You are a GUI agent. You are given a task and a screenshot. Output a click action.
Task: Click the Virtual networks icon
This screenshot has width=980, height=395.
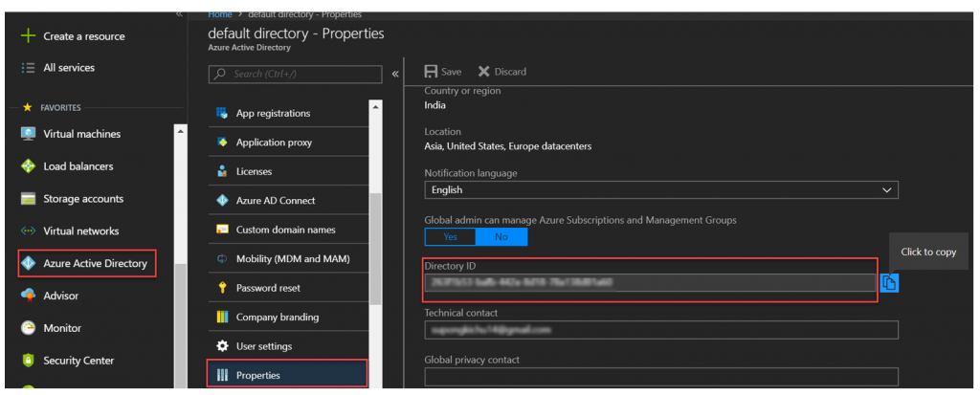[28, 230]
